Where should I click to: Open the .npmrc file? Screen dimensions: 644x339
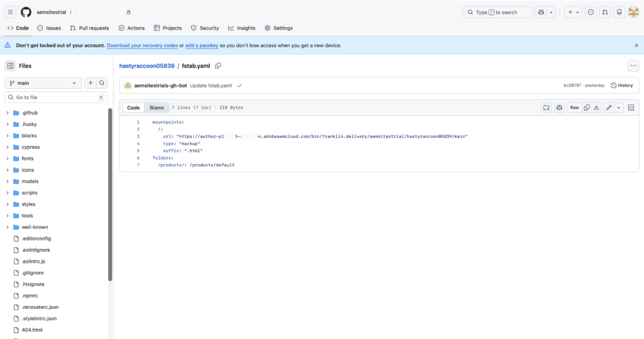click(x=30, y=296)
